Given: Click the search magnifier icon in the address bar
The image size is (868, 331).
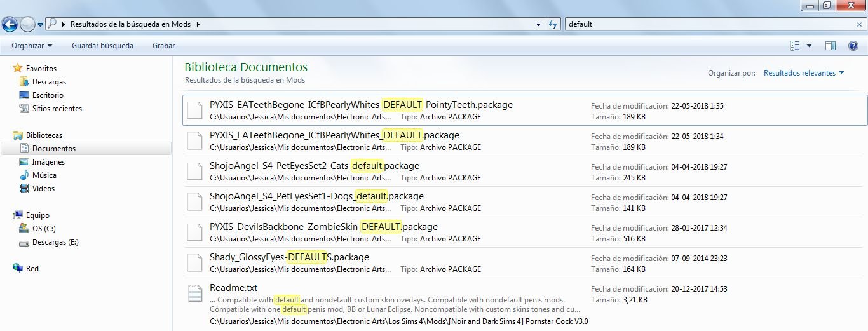Looking at the screenshot, I should point(52,24).
